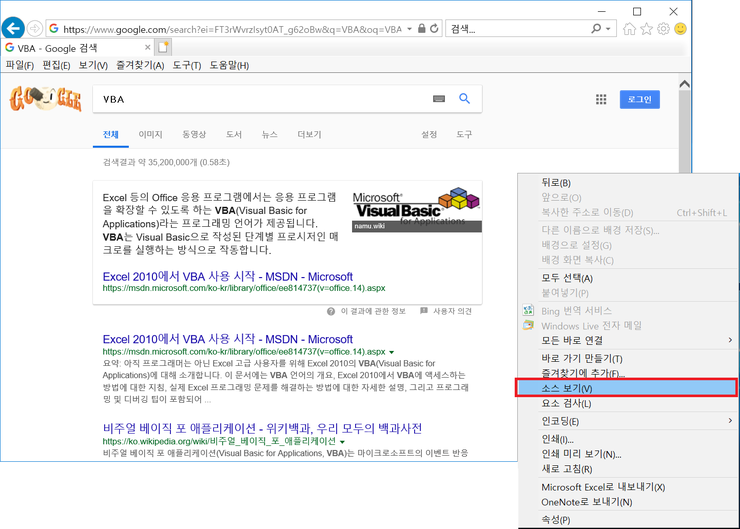Click the refresh icon in address bar
Screen dimensions: 740x529
pos(434,29)
